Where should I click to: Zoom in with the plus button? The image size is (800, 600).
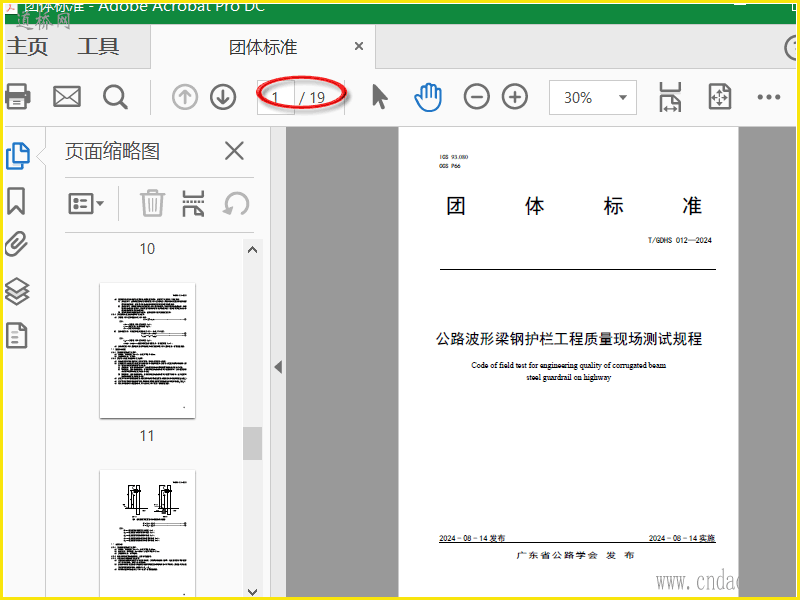pyautogui.click(x=515, y=97)
